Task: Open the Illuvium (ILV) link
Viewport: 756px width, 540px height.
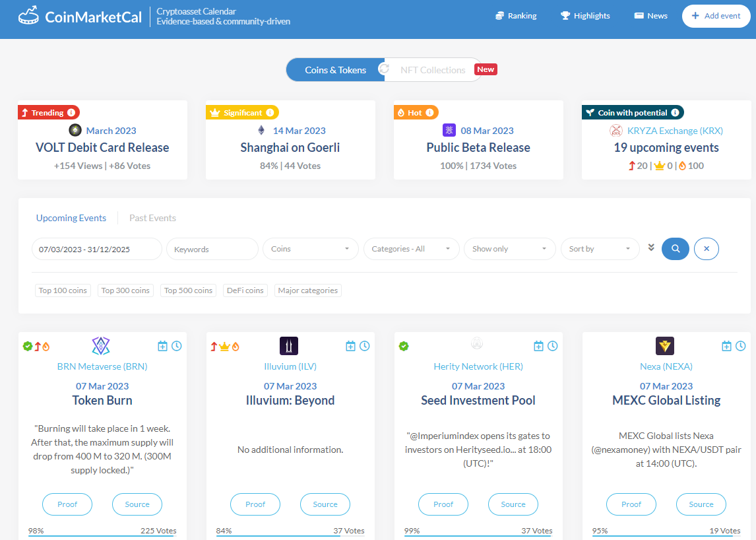Action: point(290,367)
